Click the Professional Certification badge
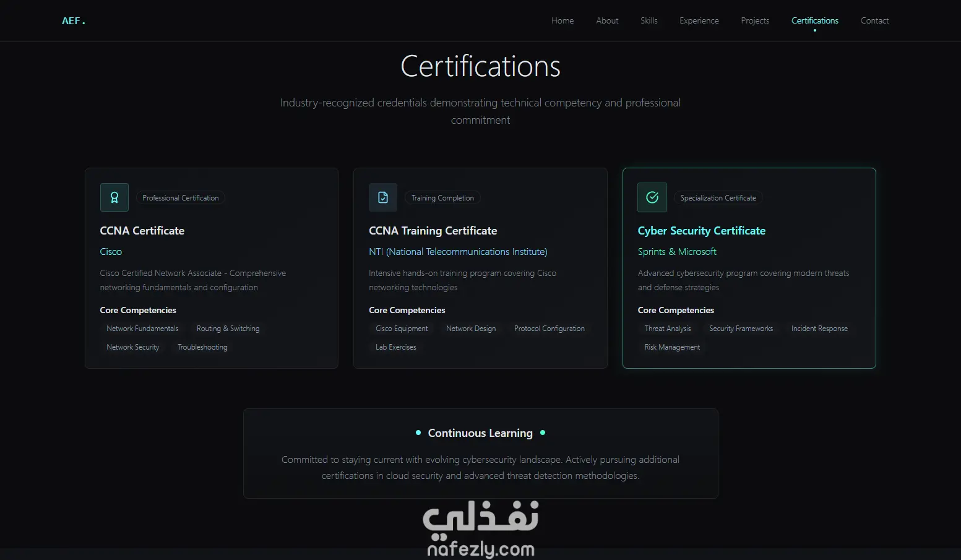This screenshot has width=961, height=560. pos(181,198)
